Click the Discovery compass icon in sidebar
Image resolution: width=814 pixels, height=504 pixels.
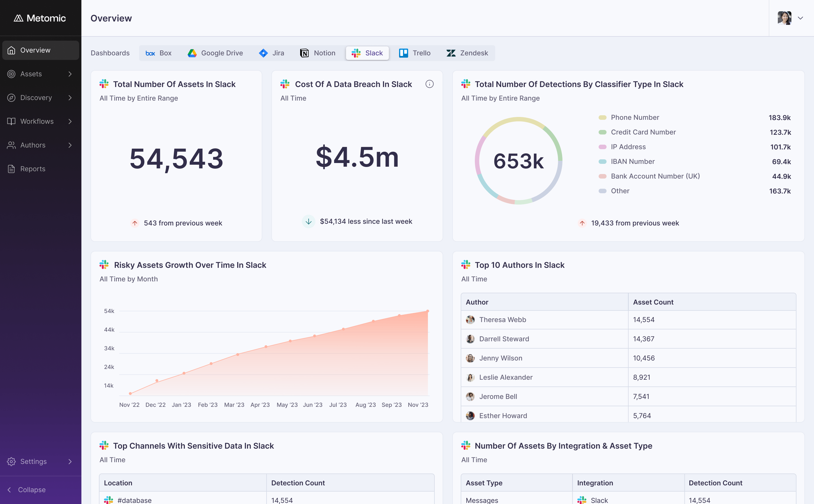11,98
